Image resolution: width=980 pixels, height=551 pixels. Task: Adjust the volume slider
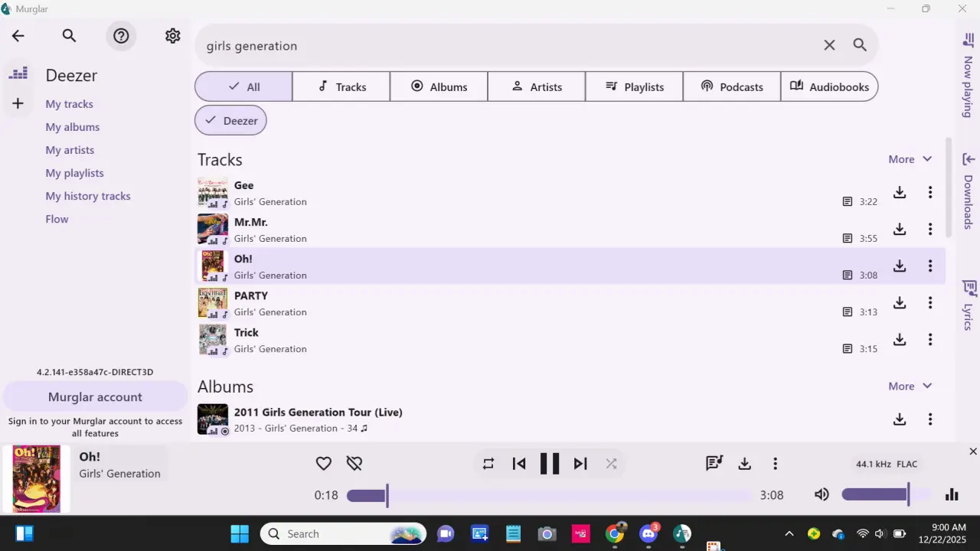click(886, 494)
